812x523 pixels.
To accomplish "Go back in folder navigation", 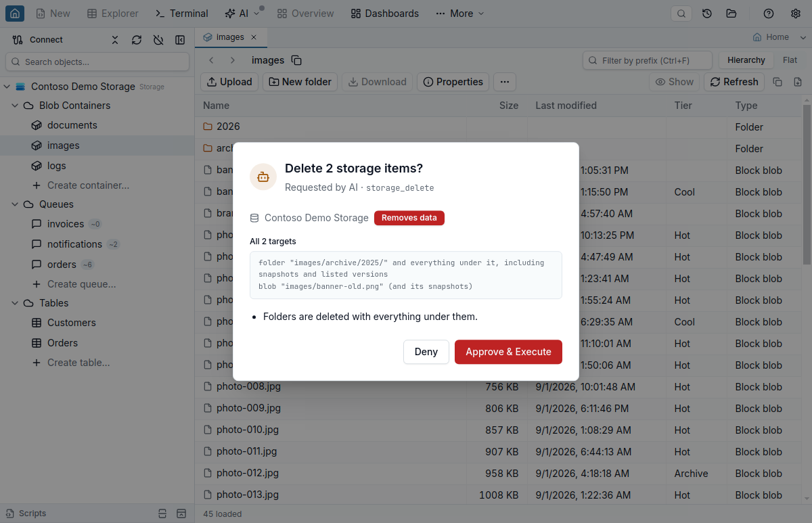I will tap(212, 60).
